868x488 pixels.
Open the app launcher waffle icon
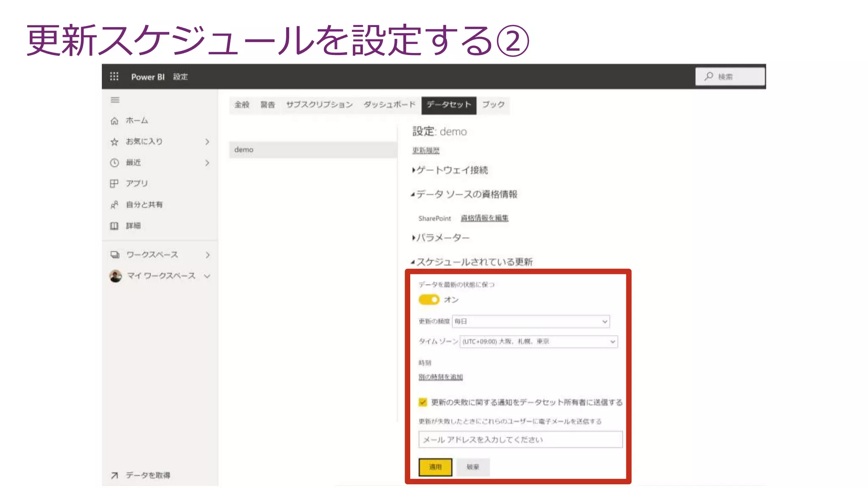click(114, 76)
